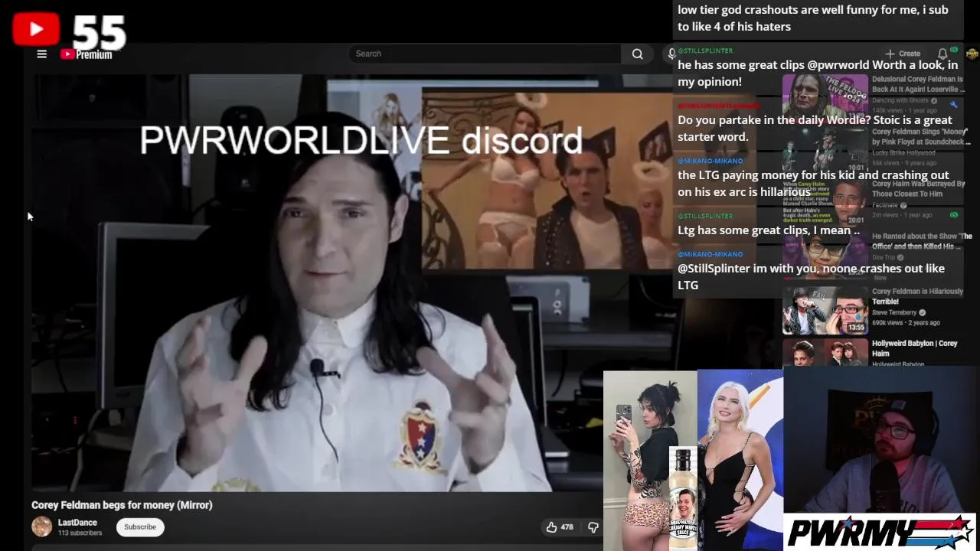
Task: Open the "He Ranted about the Show 'The Office'" title
Action: (x=922, y=241)
